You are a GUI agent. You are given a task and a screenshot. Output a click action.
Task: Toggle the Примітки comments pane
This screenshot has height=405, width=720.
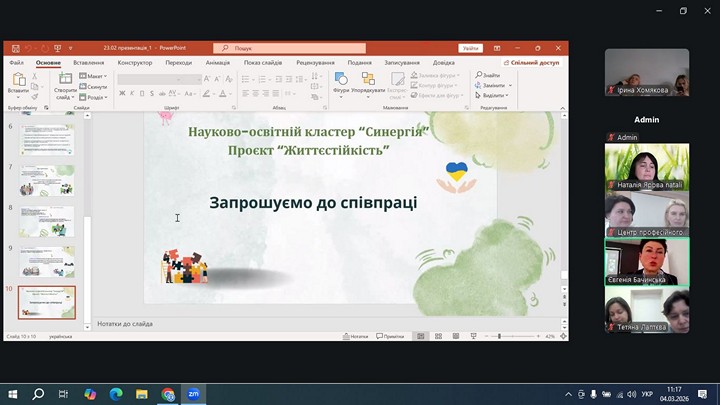point(389,336)
